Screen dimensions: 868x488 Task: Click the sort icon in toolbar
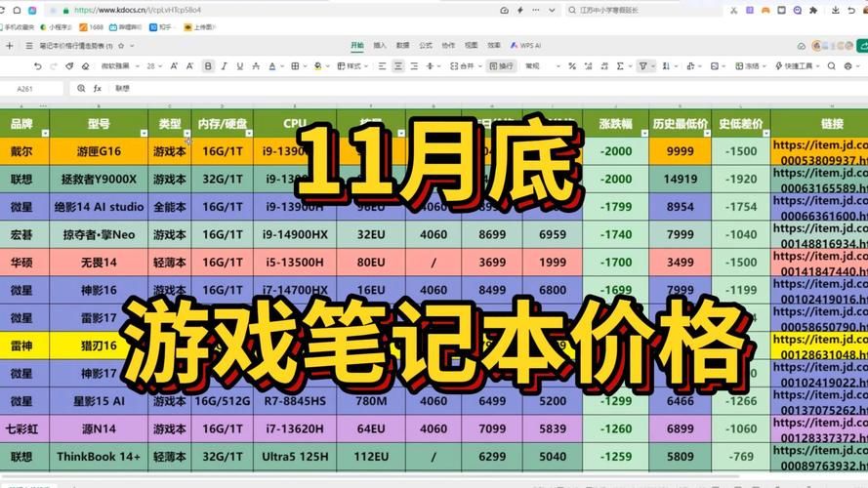(666, 65)
